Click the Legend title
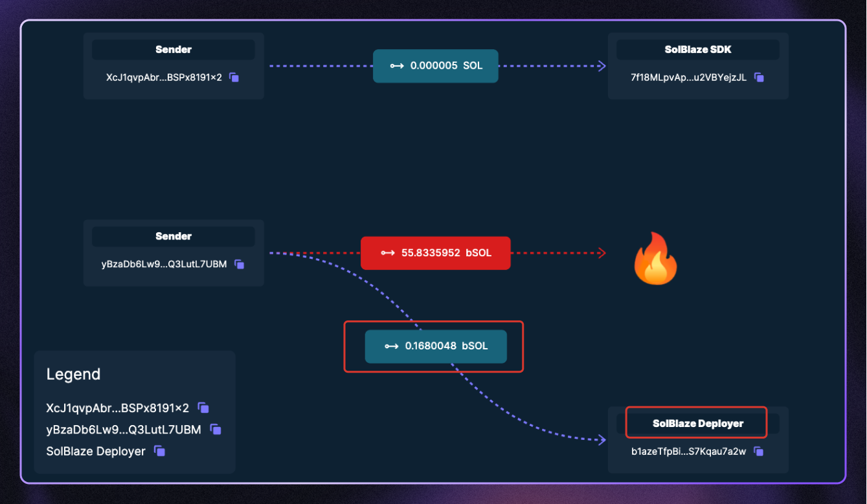Screen dimensions: 867x504 [x=73, y=375]
